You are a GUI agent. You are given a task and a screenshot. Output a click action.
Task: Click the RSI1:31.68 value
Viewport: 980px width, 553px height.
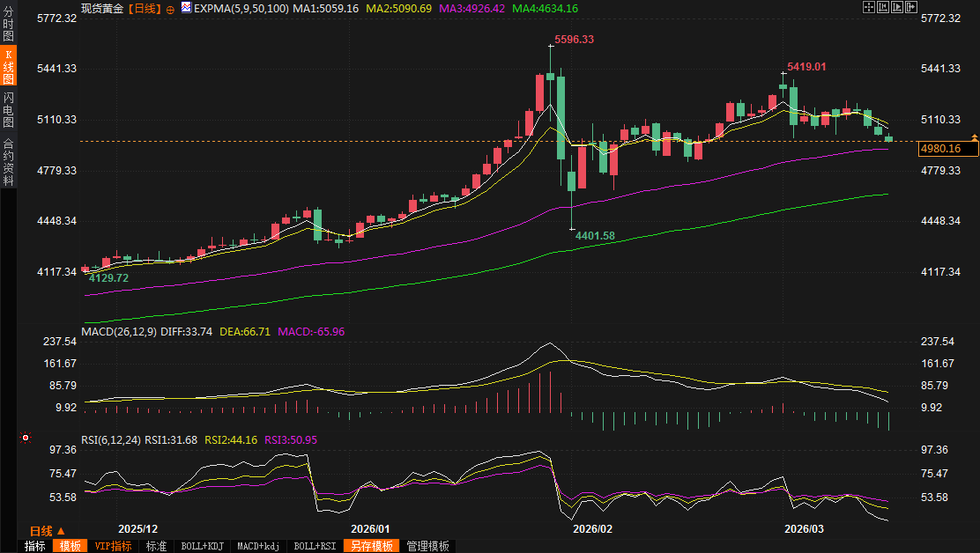pos(171,440)
